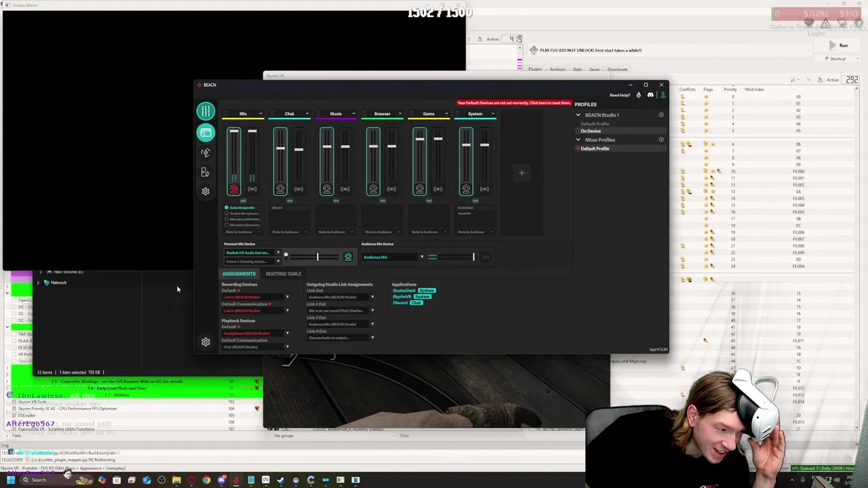The width and height of the screenshot is (868, 488).
Task: Select fourth microphone radio option under Mic
Action: click(x=226, y=225)
